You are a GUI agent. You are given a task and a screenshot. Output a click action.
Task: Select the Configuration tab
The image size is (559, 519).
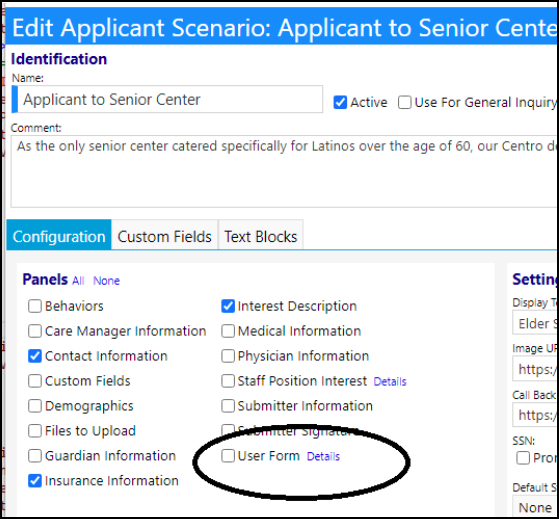tap(59, 237)
